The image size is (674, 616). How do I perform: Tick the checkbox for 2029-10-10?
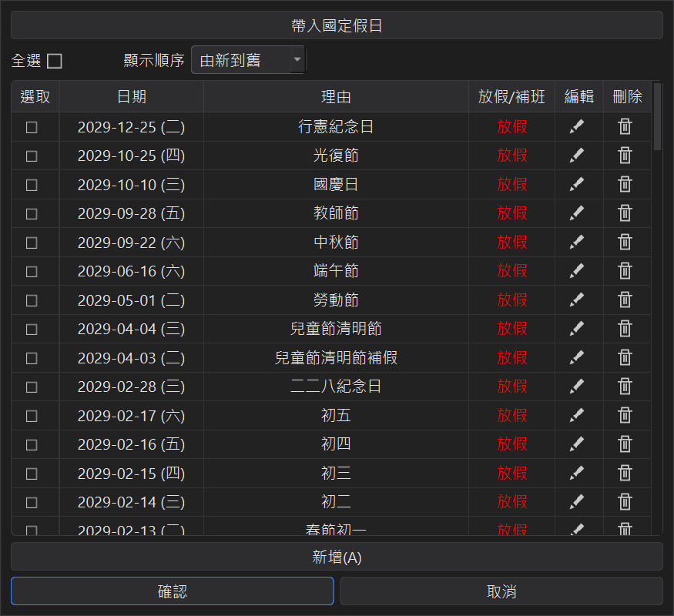[x=32, y=185]
